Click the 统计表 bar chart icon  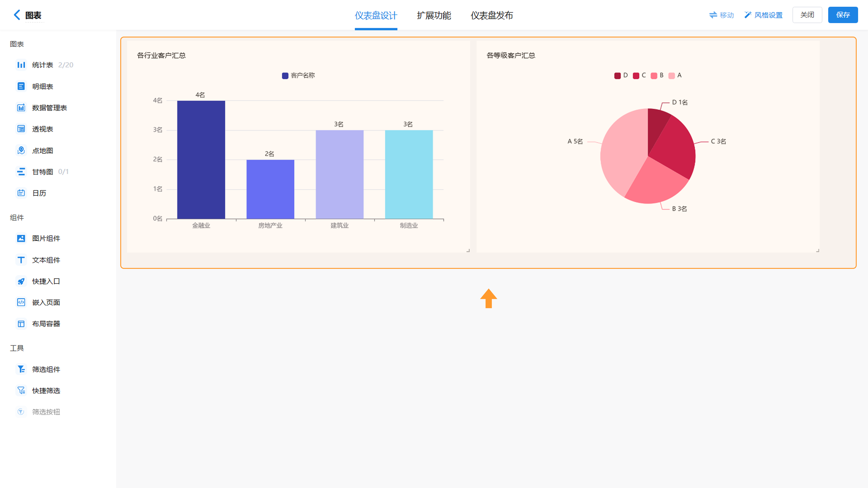(21, 65)
